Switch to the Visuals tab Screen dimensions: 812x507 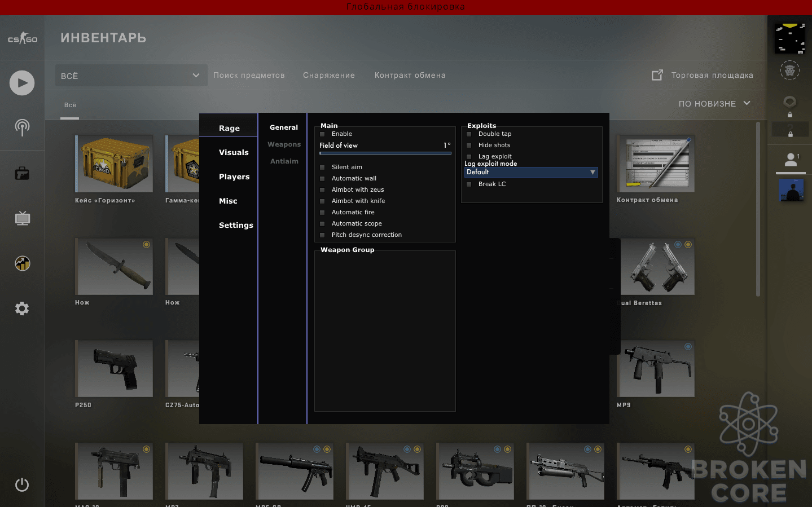click(234, 152)
